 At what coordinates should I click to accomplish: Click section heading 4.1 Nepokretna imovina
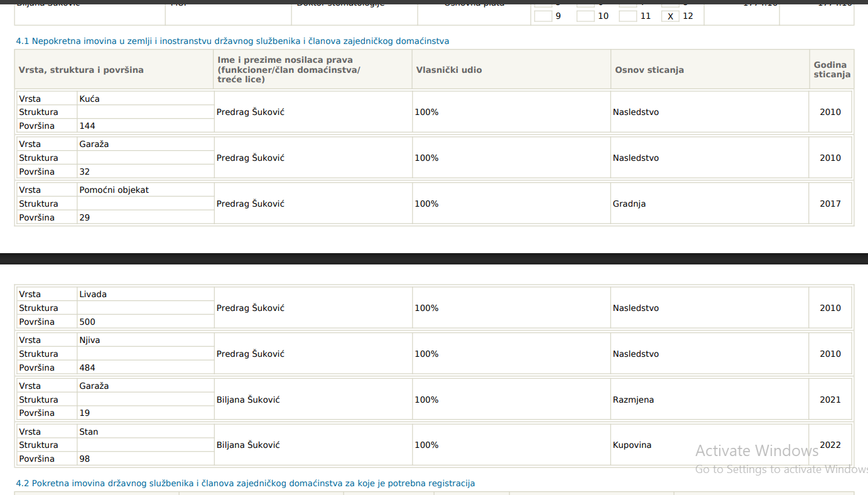click(232, 41)
